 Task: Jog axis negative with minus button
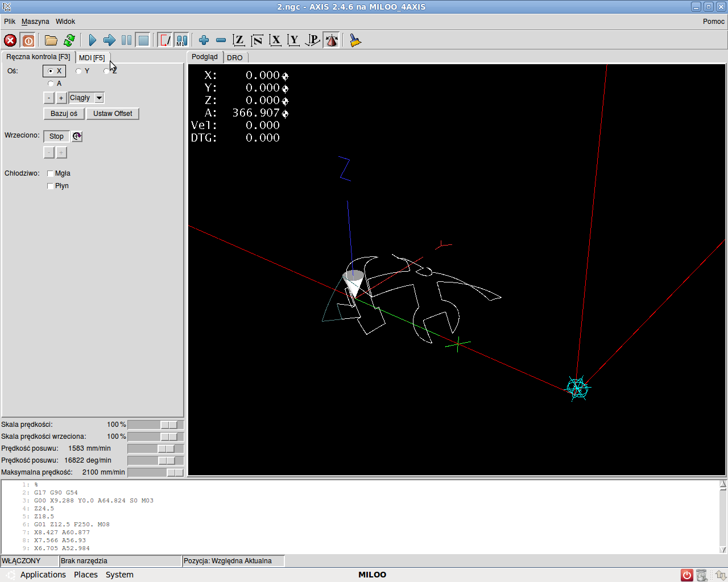coord(49,98)
